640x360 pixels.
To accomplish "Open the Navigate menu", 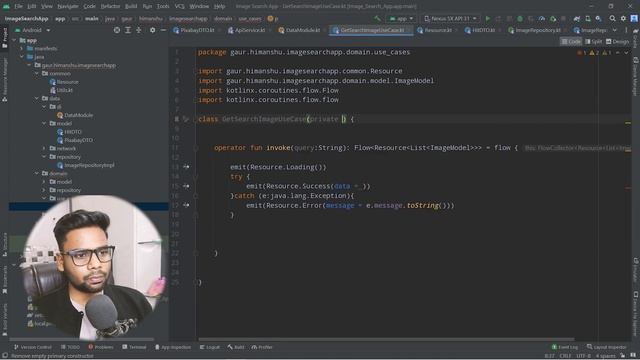I will [x=68, y=7].
